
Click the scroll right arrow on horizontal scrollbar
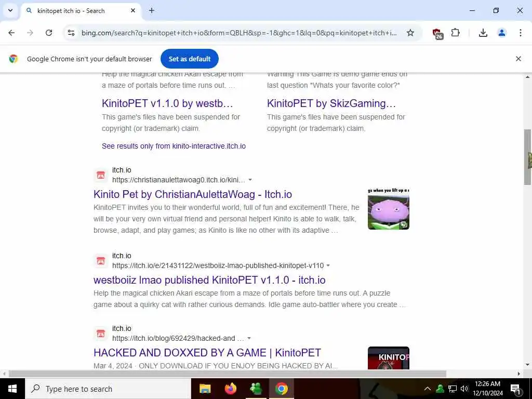(519, 374)
